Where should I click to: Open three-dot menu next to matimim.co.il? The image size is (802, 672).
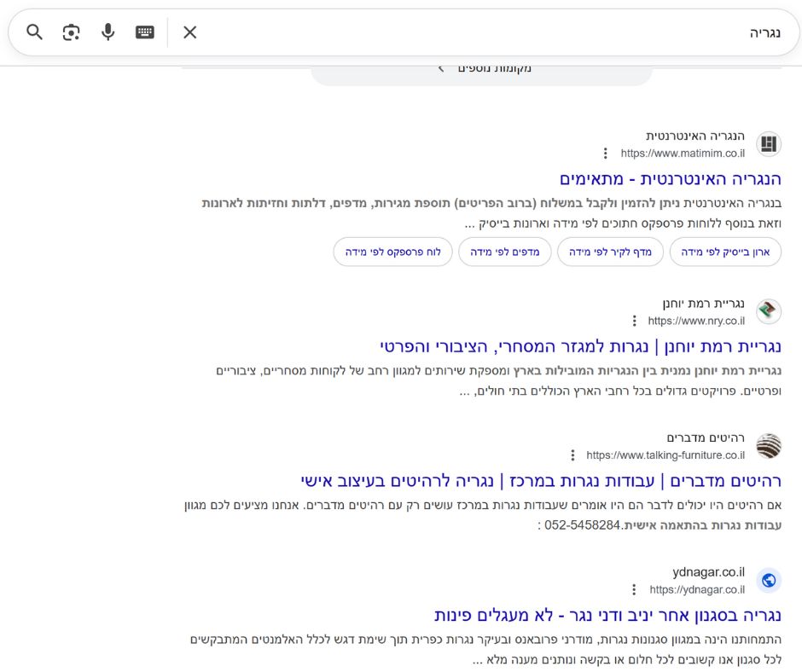(x=606, y=154)
